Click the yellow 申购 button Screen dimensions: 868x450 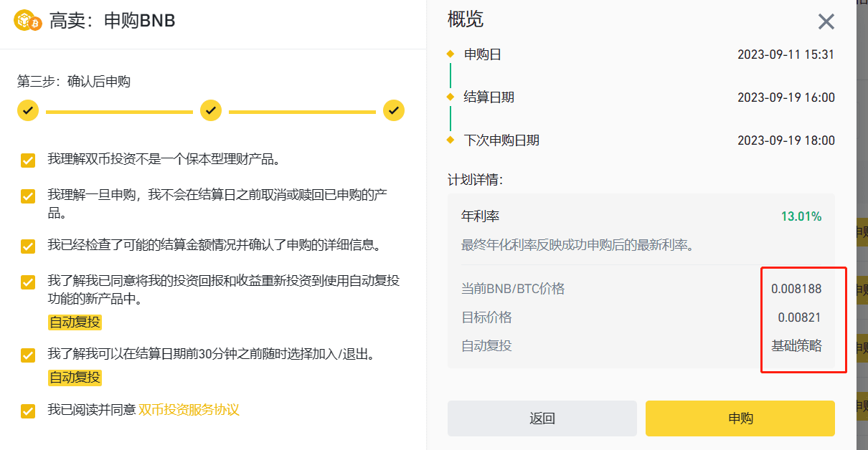coord(740,418)
